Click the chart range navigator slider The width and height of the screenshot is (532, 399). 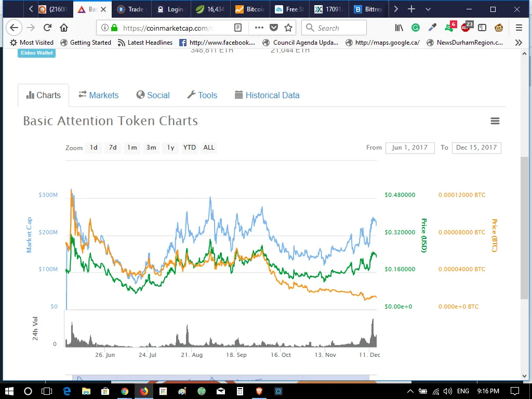pos(220,378)
